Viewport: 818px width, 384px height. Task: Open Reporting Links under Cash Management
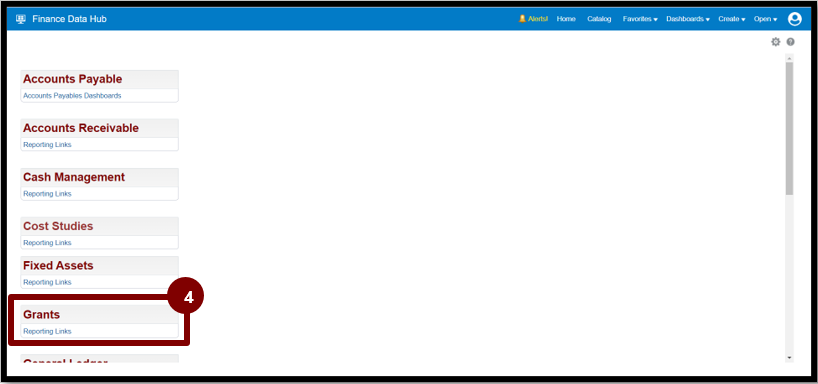tap(47, 194)
